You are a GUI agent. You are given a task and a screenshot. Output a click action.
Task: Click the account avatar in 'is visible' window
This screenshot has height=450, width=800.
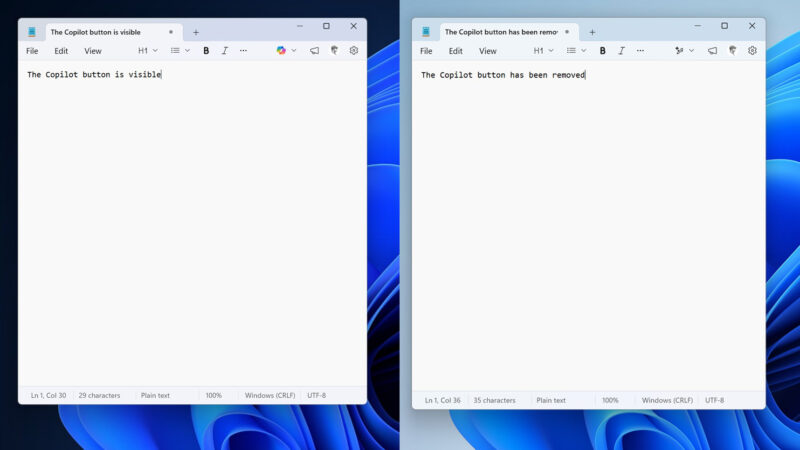334,50
